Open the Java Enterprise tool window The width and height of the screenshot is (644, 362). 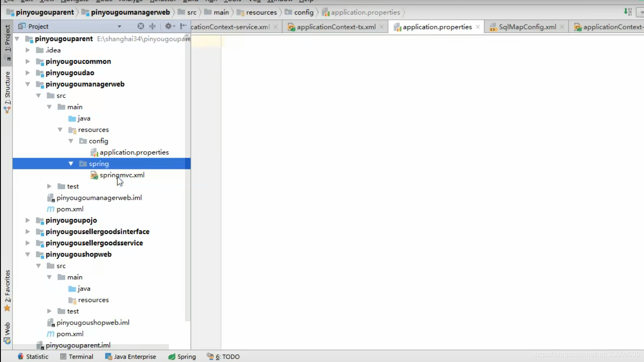(131, 356)
